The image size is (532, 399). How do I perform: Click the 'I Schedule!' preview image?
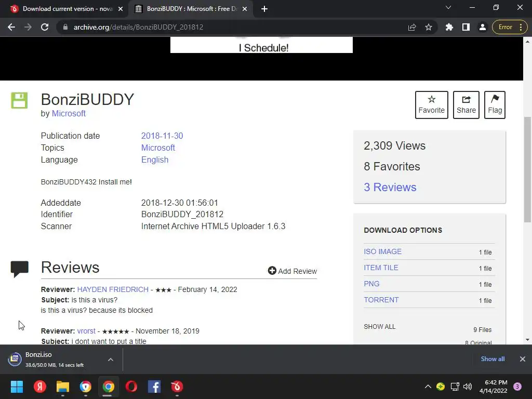pos(262,45)
